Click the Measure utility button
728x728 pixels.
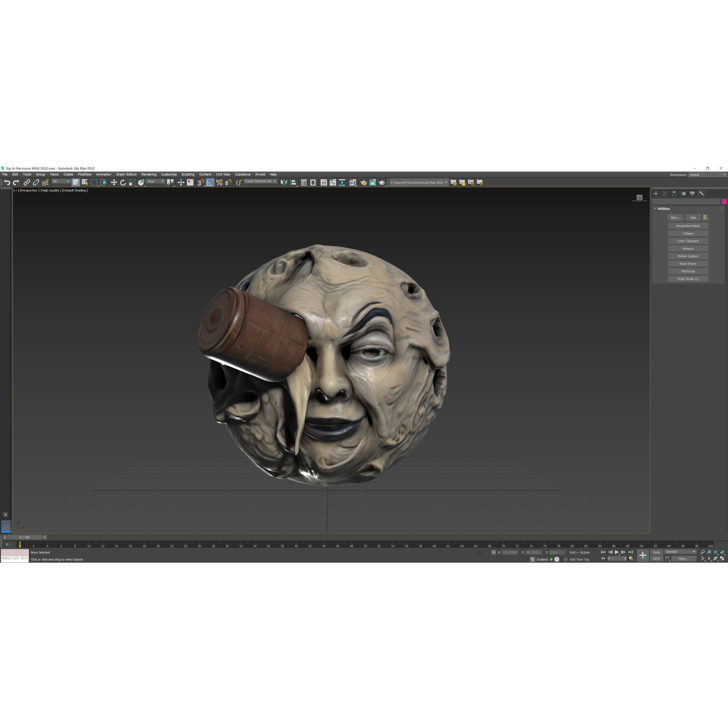coord(688,249)
